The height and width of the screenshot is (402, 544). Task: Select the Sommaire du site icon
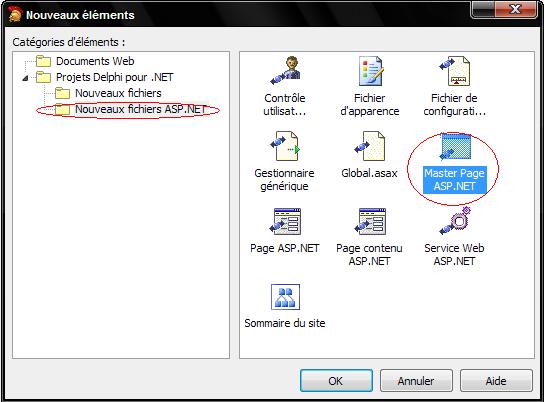(285, 297)
